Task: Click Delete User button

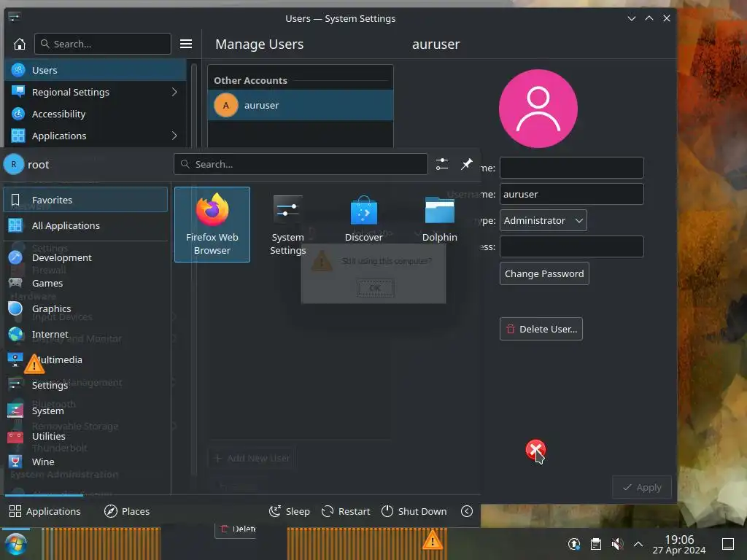Action: point(541,329)
